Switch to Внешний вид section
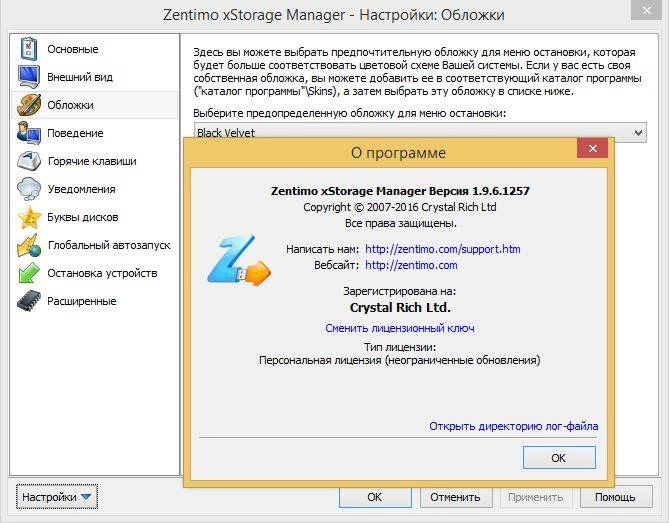 80,77
